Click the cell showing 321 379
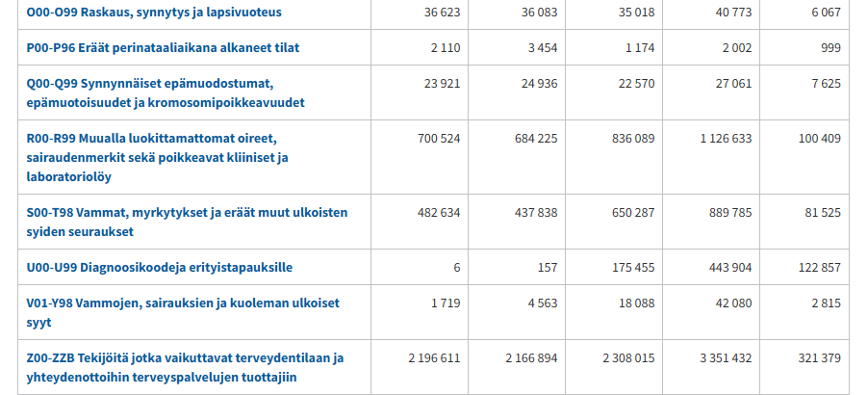The width and height of the screenshot is (868, 395). click(819, 357)
